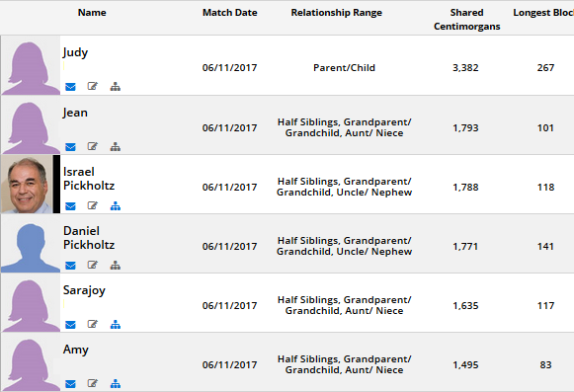Sort by Name column header
574x392 pixels.
(x=92, y=13)
